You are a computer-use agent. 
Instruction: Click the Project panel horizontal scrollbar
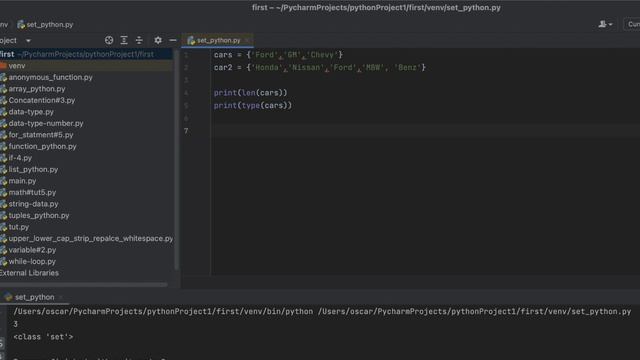84,284
